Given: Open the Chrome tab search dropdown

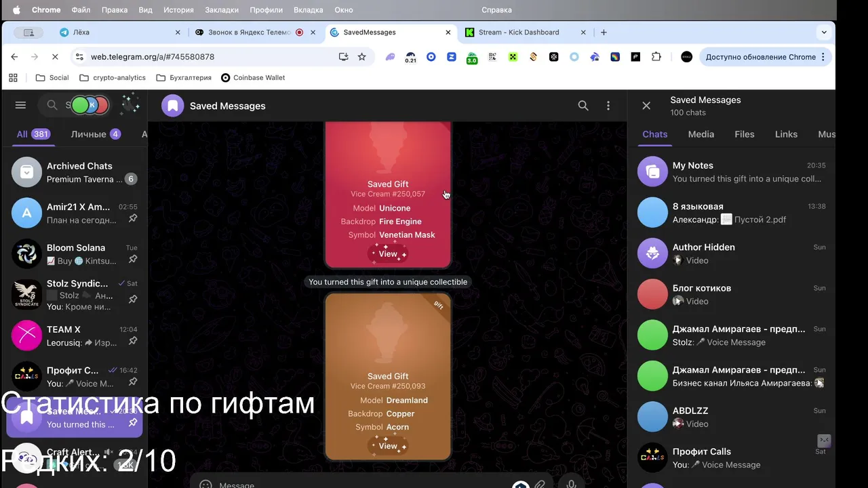Looking at the screenshot, I should pyautogui.click(x=824, y=32).
